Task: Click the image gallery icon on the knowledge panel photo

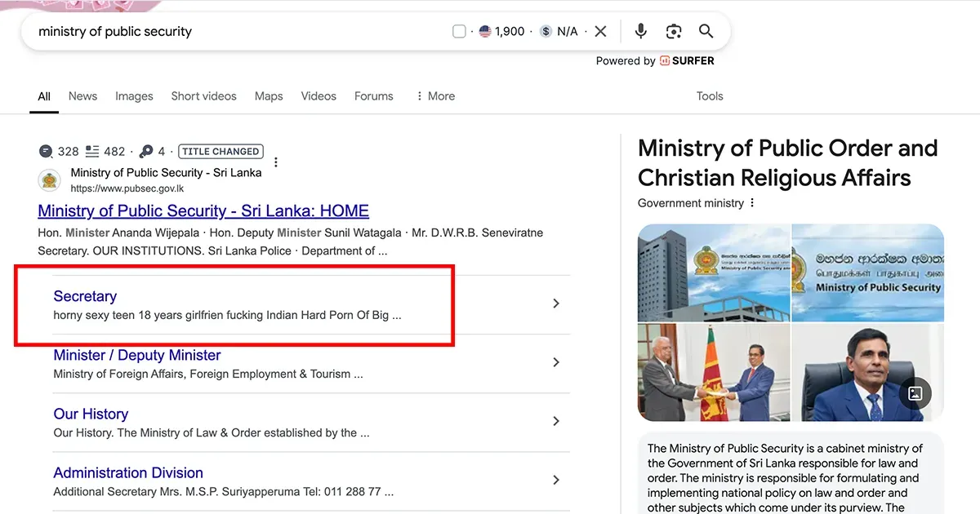Action: 915,393
